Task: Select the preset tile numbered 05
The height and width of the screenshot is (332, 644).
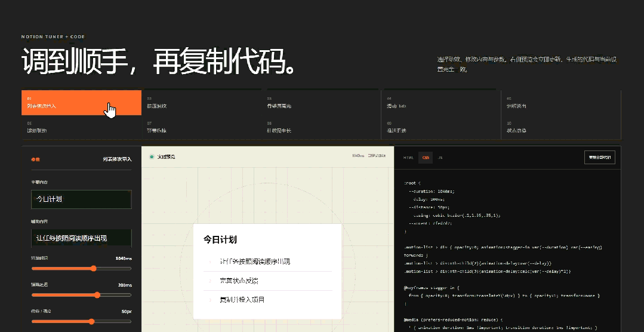Action: point(561,103)
